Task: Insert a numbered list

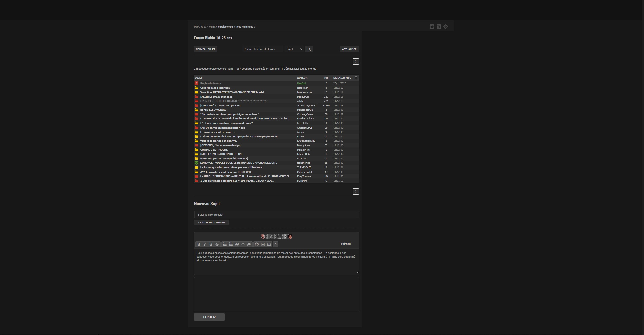Action: click(231, 244)
